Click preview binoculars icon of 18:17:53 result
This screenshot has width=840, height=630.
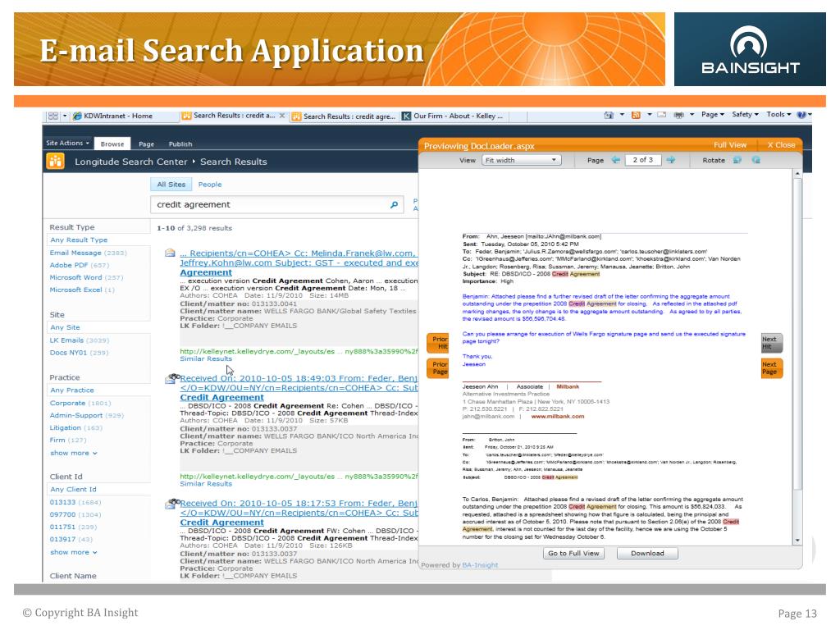click(172, 504)
